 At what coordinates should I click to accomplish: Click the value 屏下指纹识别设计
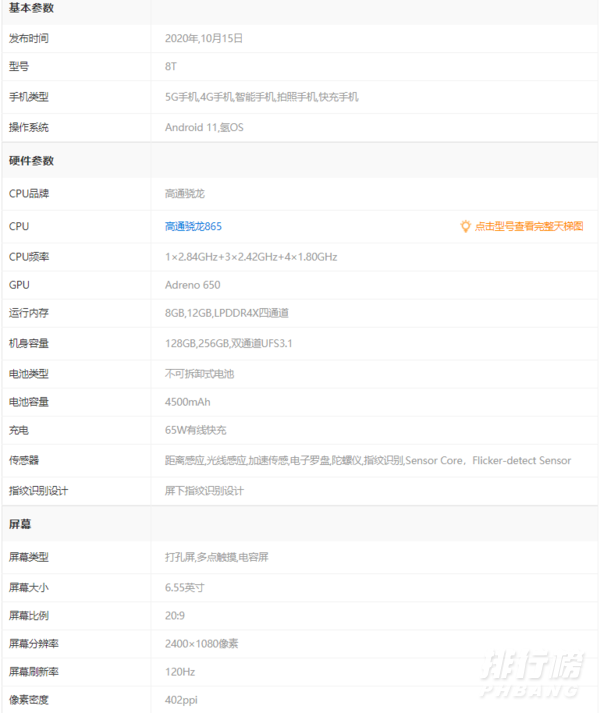tap(204, 491)
